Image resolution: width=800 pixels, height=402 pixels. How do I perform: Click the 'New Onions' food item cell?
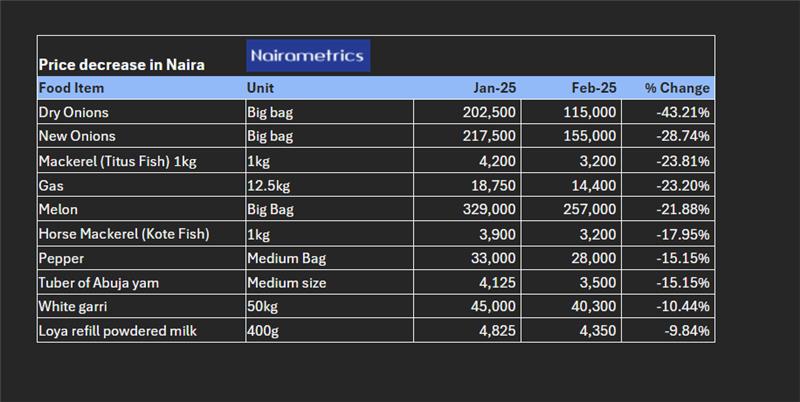point(77,136)
